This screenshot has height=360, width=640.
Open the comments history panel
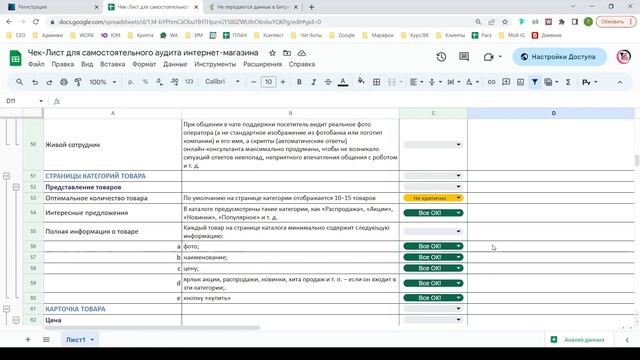coord(464,57)
